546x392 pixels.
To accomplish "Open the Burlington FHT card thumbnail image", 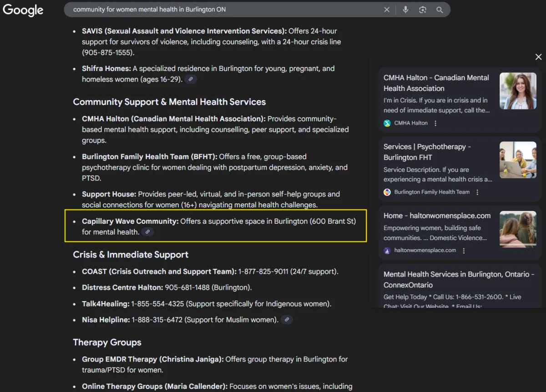I will 518,160.
